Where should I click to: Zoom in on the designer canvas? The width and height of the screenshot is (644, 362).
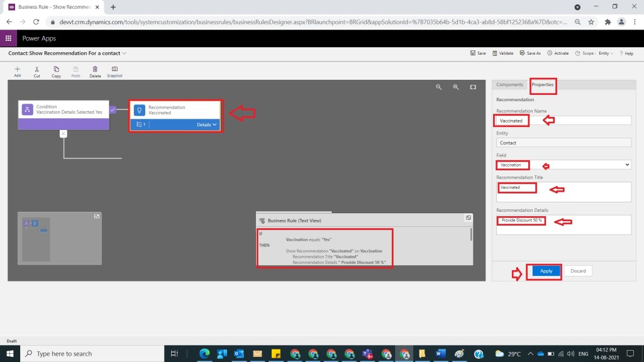(456, 87)
